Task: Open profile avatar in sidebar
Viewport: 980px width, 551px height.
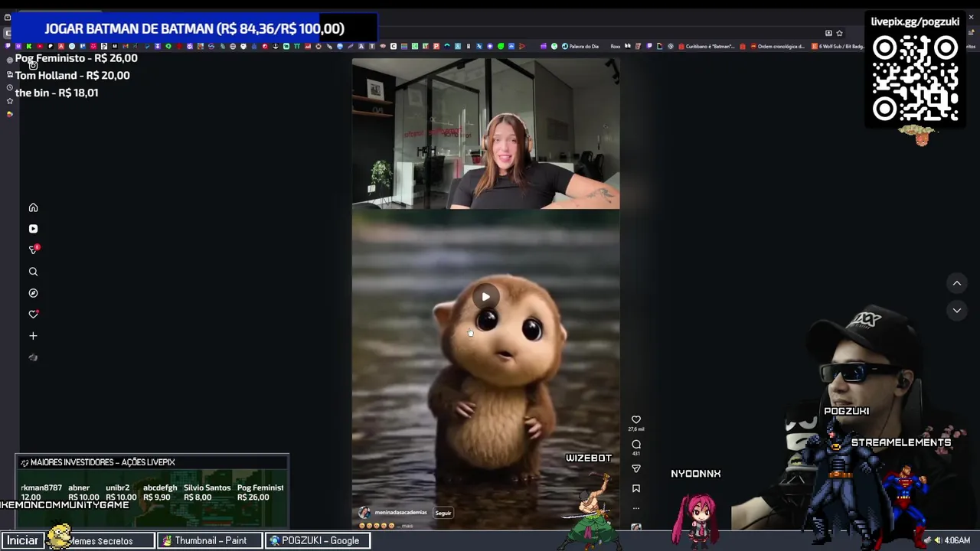Action: pyautogui.click(x=33, y=357)
